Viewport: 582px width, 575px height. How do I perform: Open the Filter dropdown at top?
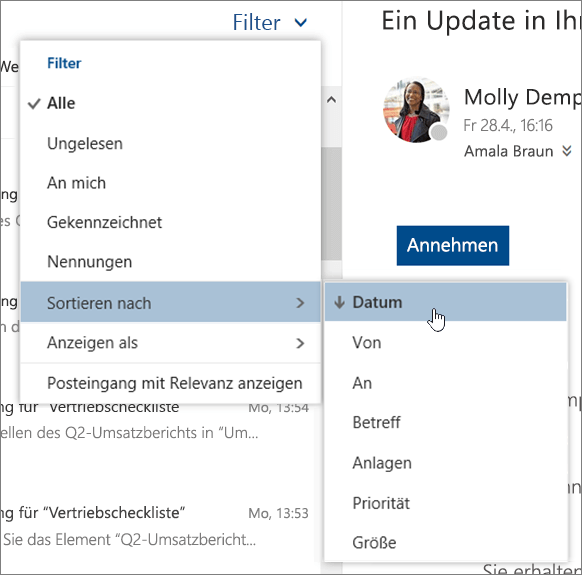pyautogui.click(x=270, y=23)
